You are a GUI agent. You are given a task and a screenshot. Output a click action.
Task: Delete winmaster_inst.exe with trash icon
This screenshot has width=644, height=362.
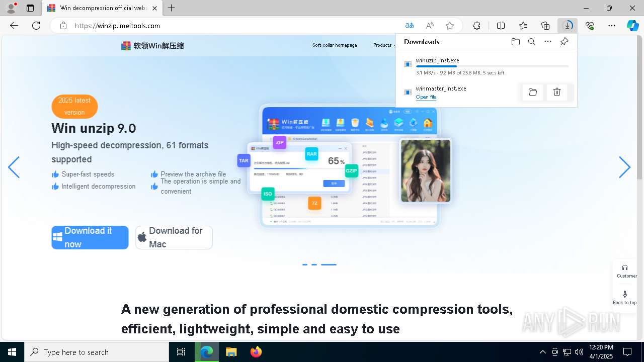point(557,92)
